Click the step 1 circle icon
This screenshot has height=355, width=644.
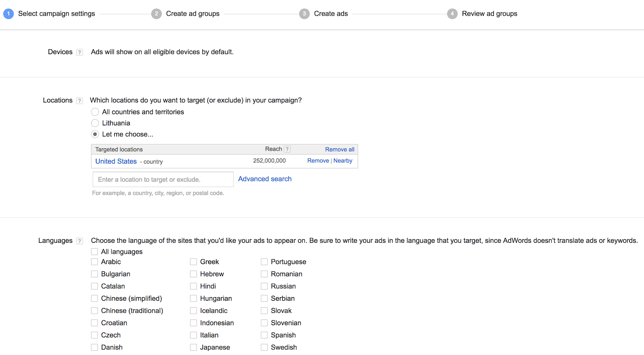(x=8, y=14)
